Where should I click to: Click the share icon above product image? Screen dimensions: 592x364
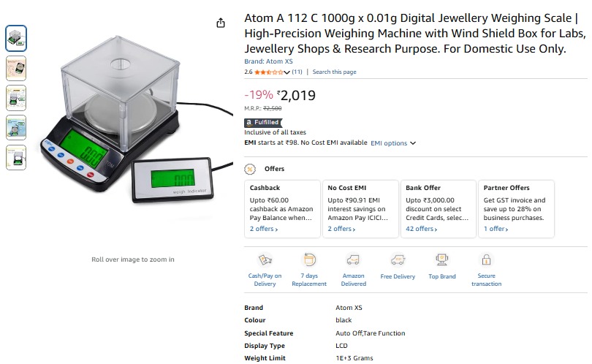221,23
